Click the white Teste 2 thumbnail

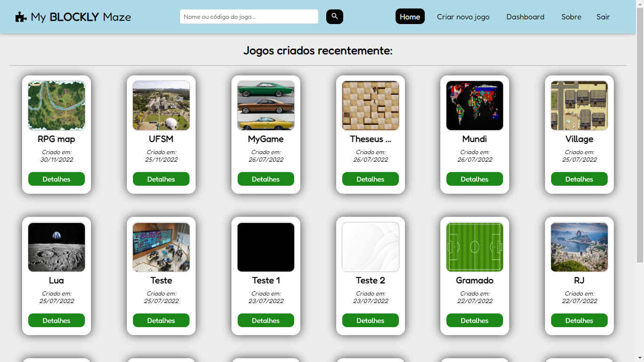(371, 247)
